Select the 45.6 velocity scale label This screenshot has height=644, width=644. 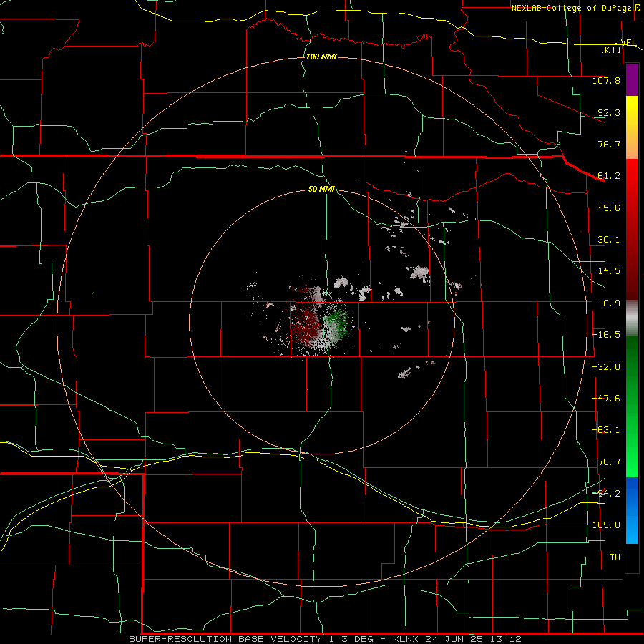pyautogui.click(x=609, y=208)
